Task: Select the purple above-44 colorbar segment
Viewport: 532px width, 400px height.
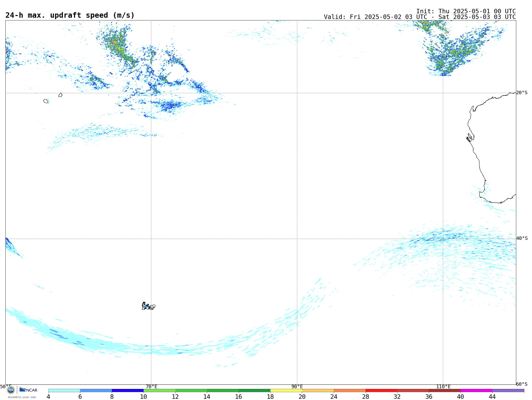Action: 508,391
